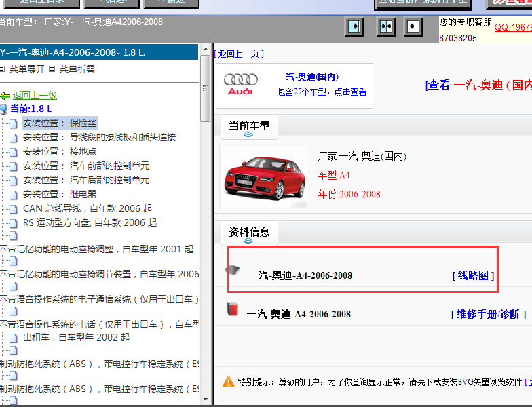The image size is (532, 407).
Task: Select 安装位置:保险丝 tree item
Action: (60, 123)
